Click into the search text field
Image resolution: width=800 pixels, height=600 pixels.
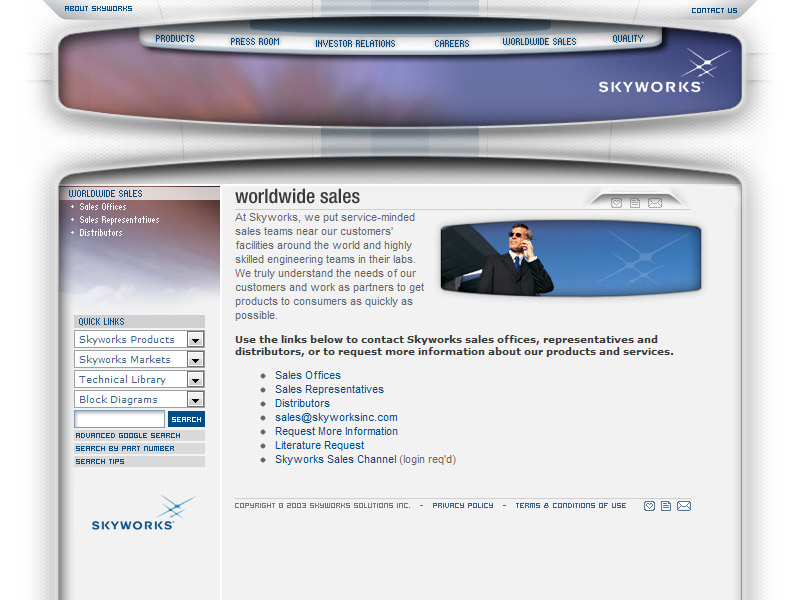[119, 419]
